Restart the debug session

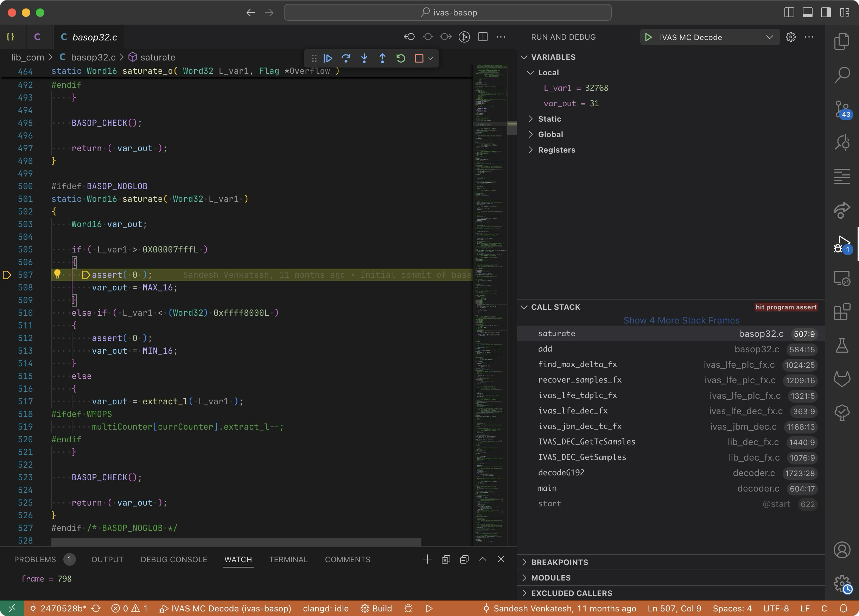pyautogui.click(x=401, y=58)
